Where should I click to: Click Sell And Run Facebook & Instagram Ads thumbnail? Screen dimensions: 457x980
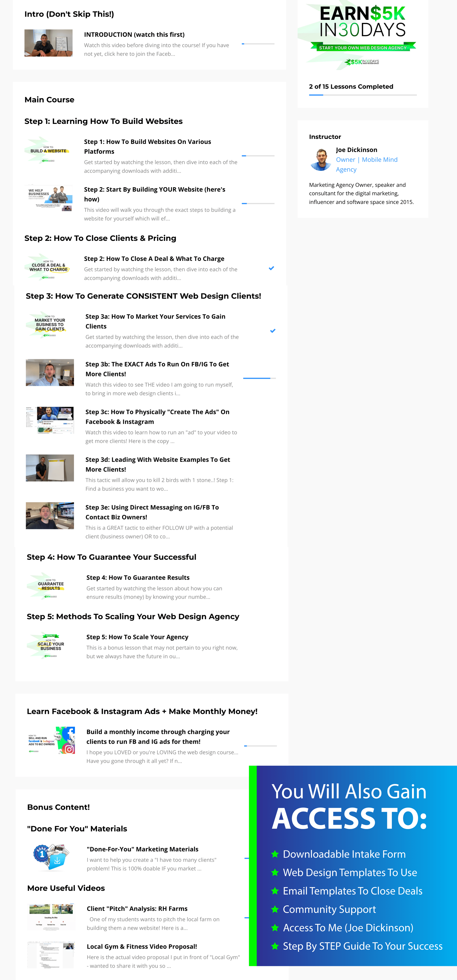point(51,740)
